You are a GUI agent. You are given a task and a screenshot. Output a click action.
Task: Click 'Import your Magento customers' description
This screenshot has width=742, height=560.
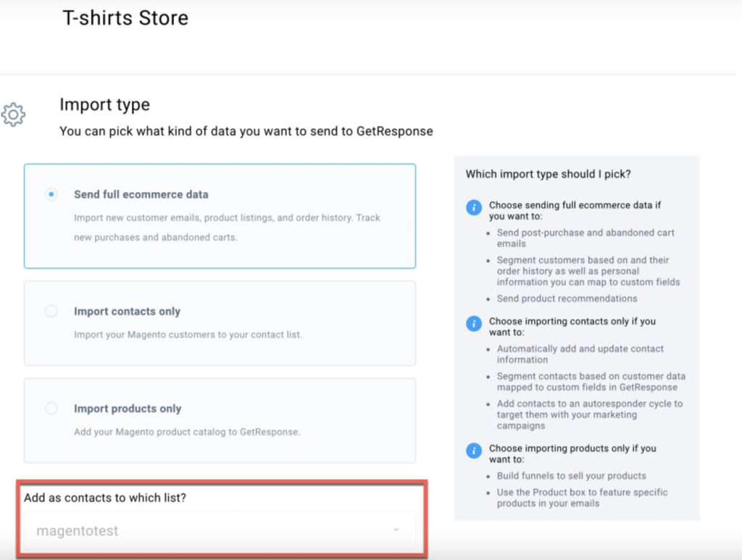pos(188,335)
